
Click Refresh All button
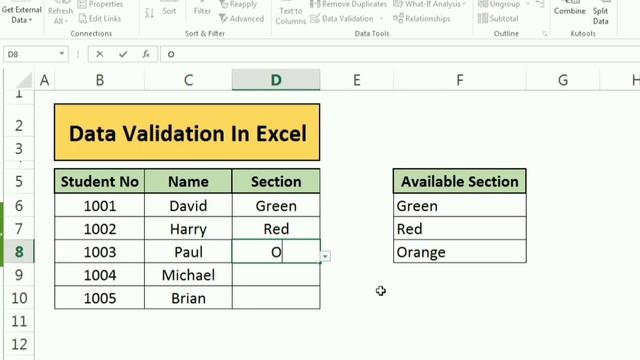pos(60,15)
